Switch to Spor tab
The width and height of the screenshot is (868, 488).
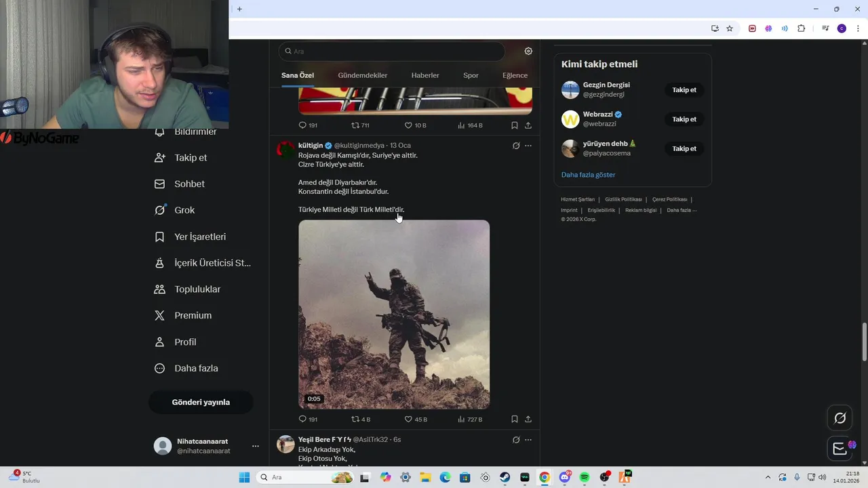[471, 75]
